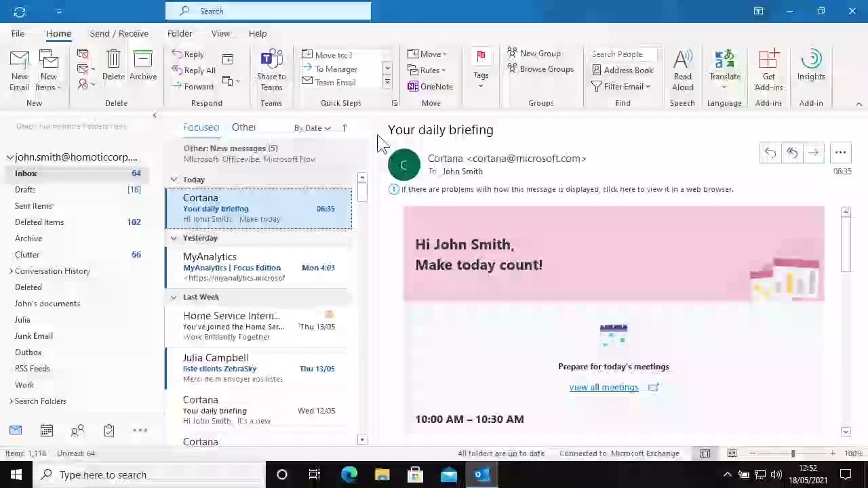Image resolution: width=868 pixels, height=488 pixels.
Task: Open the By Date sort dropdown
Action: [x=312, y=127]
